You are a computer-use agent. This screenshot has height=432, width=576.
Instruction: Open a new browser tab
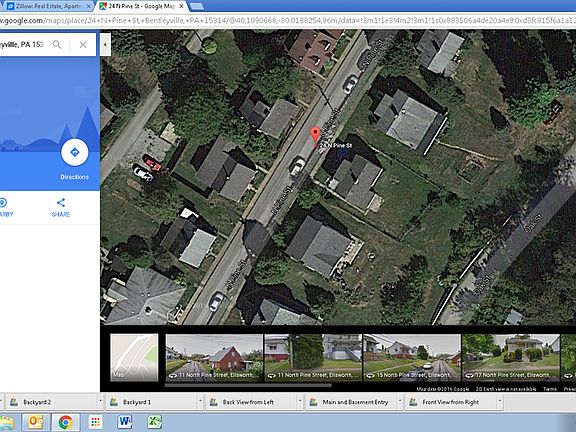pos(197,6)
